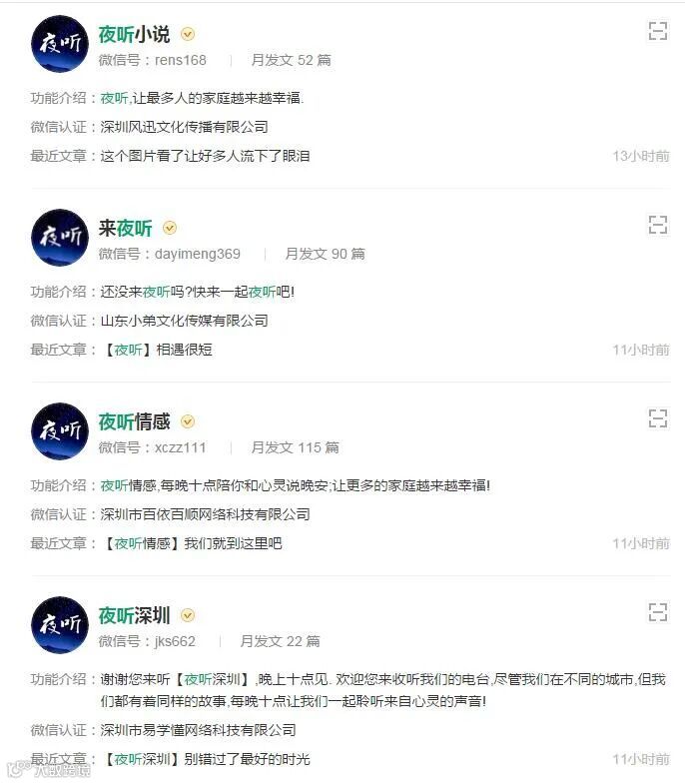Open QR code icon for 来夜听
This screenshot has width=685, height=784.
(x=657, y=225)
